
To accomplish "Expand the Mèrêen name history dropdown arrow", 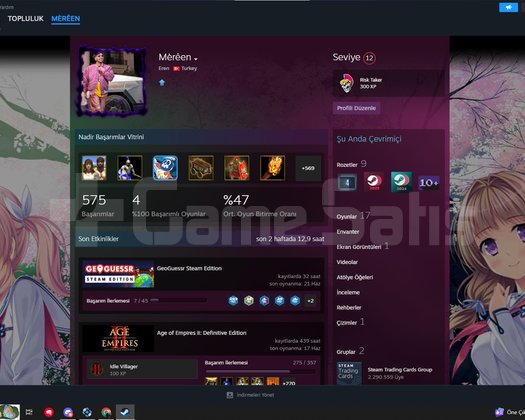I will tap(196, 59).
